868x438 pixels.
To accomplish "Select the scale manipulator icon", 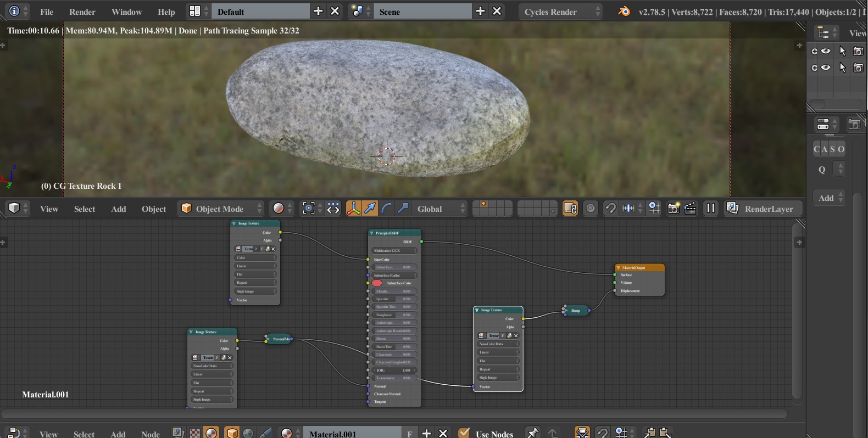I will click(403, 208).
